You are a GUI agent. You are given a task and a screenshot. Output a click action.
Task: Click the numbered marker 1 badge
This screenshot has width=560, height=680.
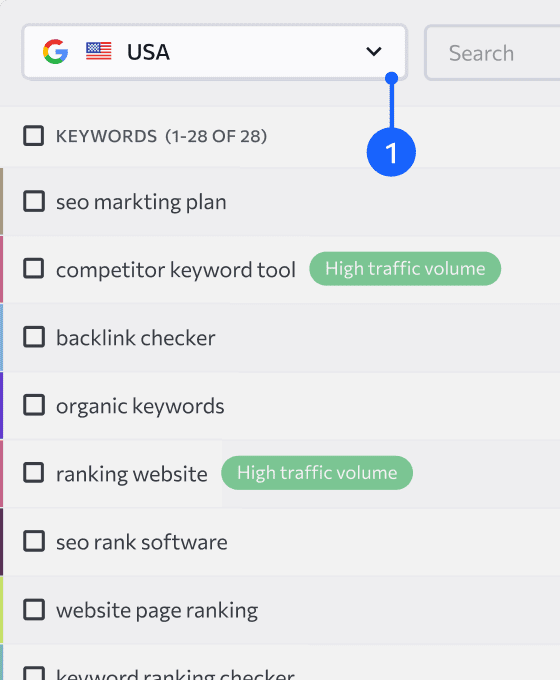click(x=391, y=152)
